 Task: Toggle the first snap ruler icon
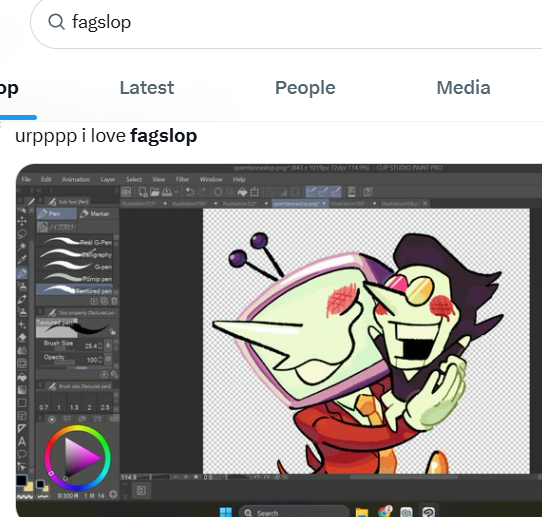tap(311, 192)
